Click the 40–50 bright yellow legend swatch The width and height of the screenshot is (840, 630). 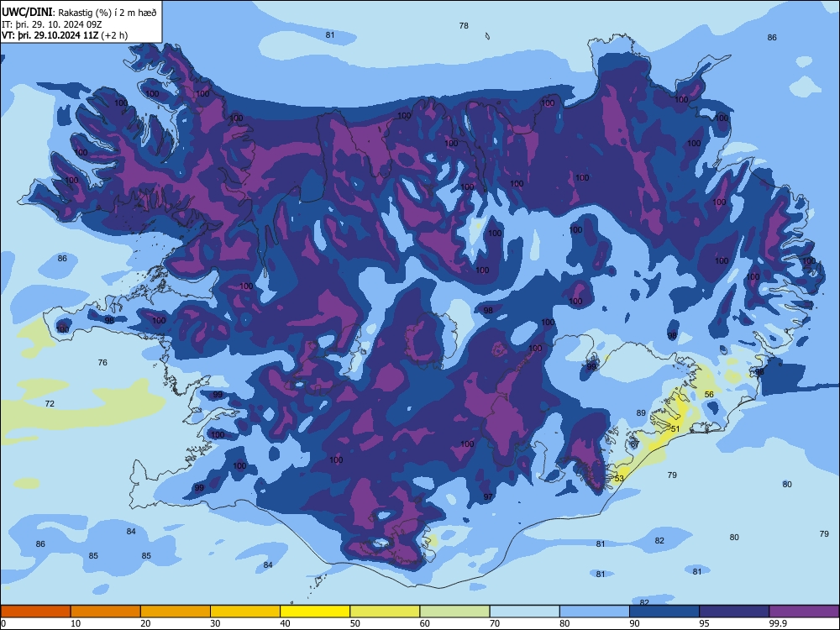pyautogui.click(x=315, y=612)
